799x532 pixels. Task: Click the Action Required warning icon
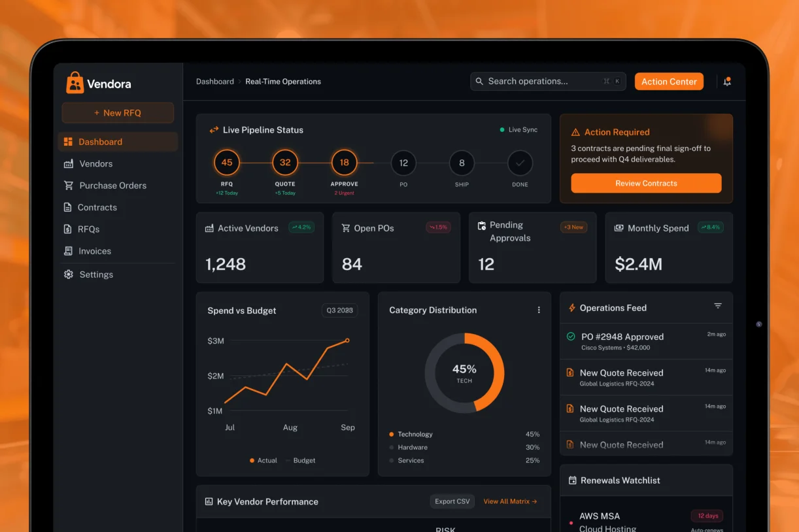(x=575, y=132)
